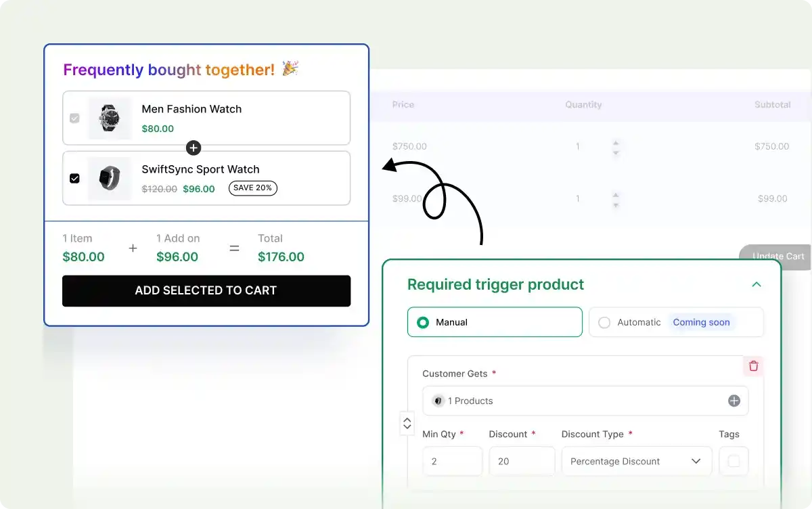The image size is (812, 509).
Task: Click the SAVE 20% badge
Action: tap(252, 188)
